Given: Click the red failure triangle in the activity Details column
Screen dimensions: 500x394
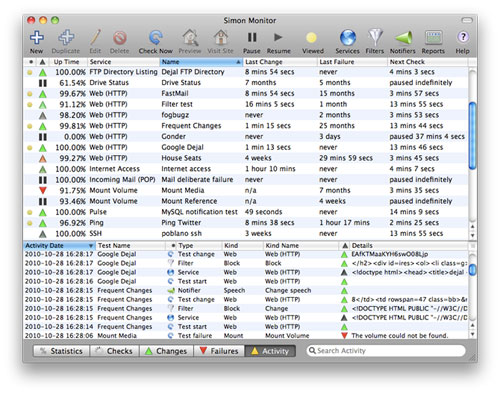Looking at the screenshot, I should 344,335.
